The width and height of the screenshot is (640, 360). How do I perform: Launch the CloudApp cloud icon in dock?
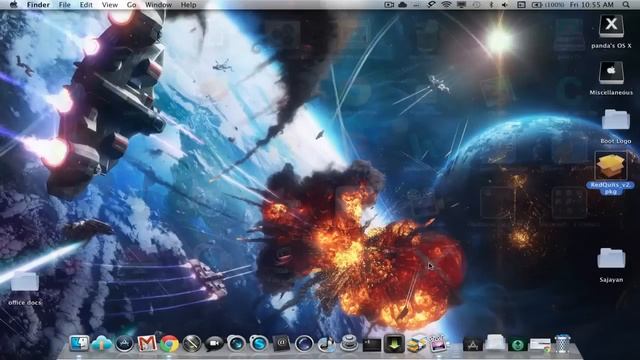click(x=102, y=344)
